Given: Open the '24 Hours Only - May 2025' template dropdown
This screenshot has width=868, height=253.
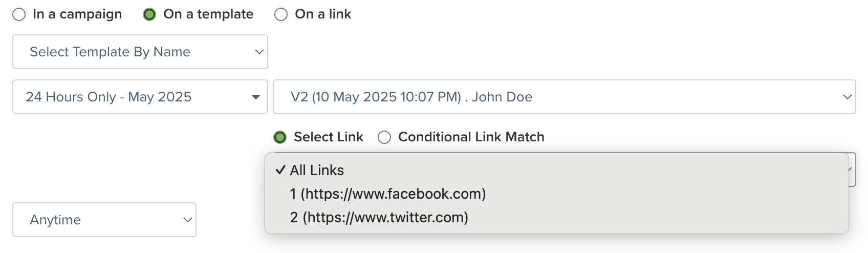Looking at the screenshot, I should pyautogui.click(x=140, y=97).
